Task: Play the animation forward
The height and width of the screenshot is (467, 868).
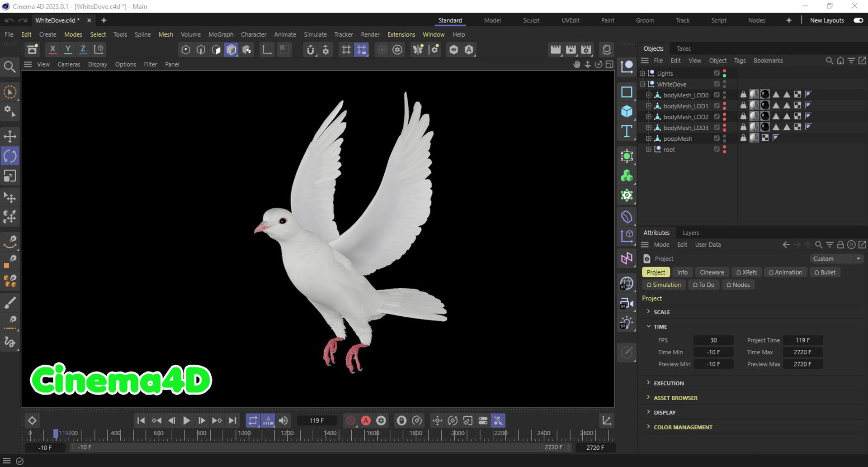Action: tap(186, 420)
